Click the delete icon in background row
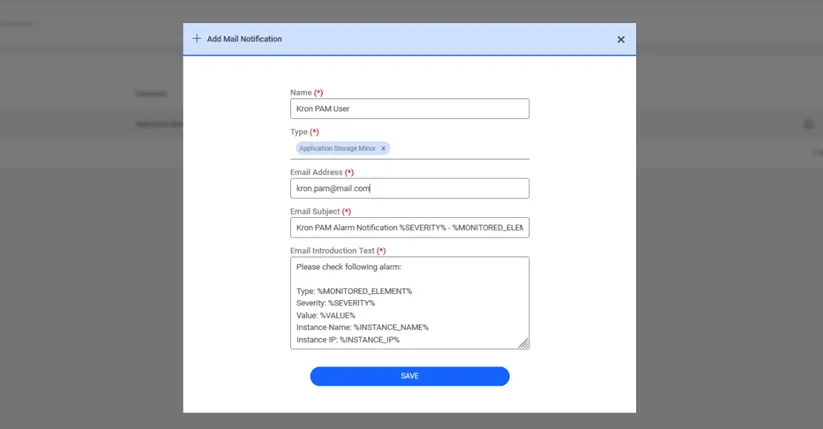Screen dimensions: 823x429 (x=808, y=124)
